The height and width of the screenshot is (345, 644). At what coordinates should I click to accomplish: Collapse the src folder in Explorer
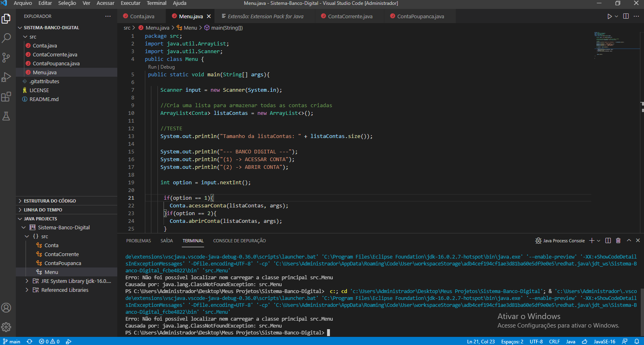(x=26, y=37)
